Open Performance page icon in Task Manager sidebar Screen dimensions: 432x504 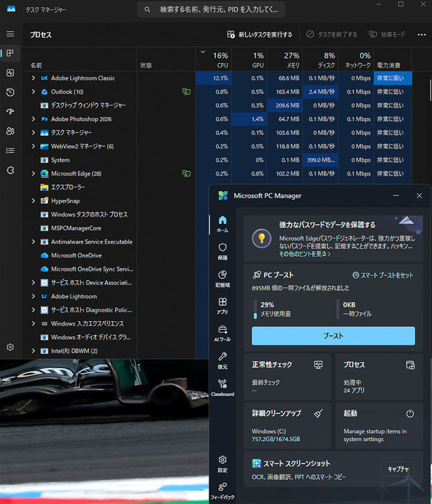click(10, 73)
